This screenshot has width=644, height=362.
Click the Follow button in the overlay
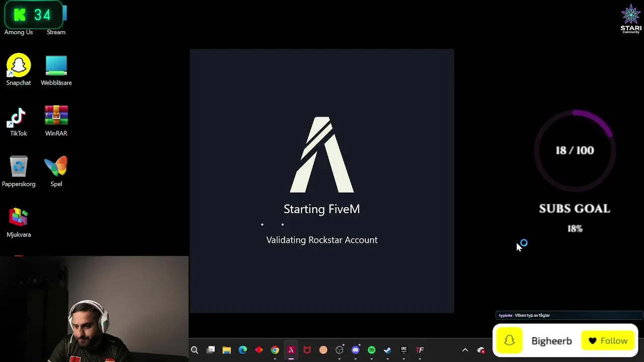(x=608, y=341)
